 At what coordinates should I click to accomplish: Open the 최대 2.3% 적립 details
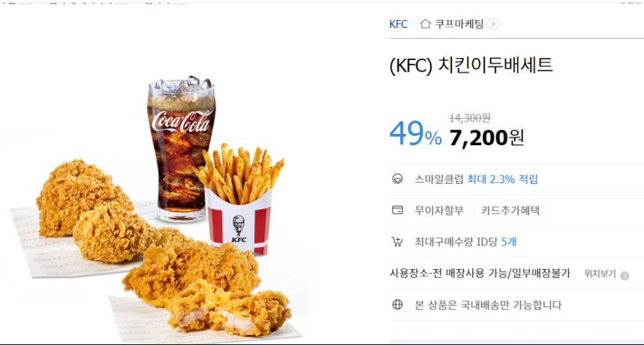pos(502,179)
